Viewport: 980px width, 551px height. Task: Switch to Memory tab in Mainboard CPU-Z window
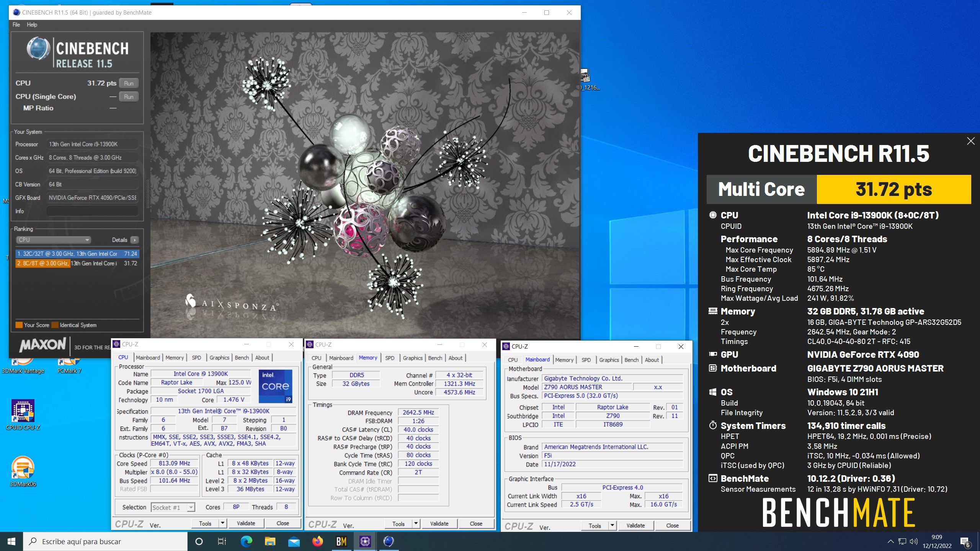click(564, 360)
